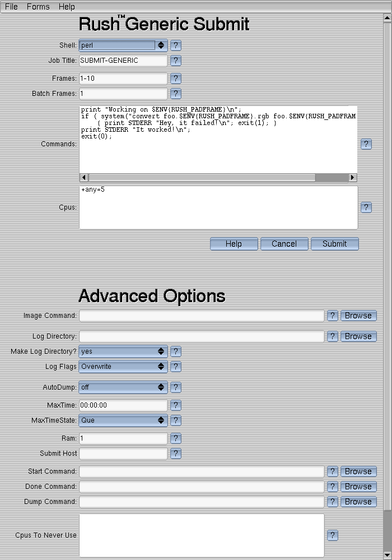Image resolution: width=392 pixels, height=560 pixels.
Task: Click the Cancel button
Action: pos(284,244)
